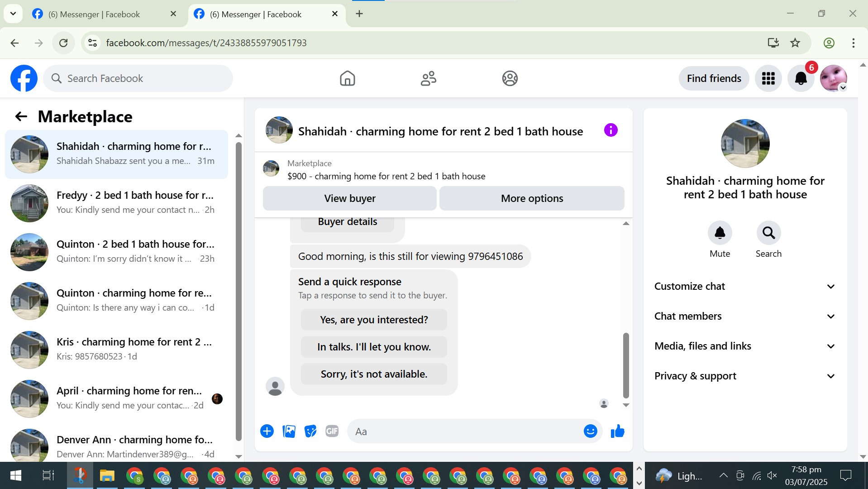Open a new browser tab

[359, 14]
